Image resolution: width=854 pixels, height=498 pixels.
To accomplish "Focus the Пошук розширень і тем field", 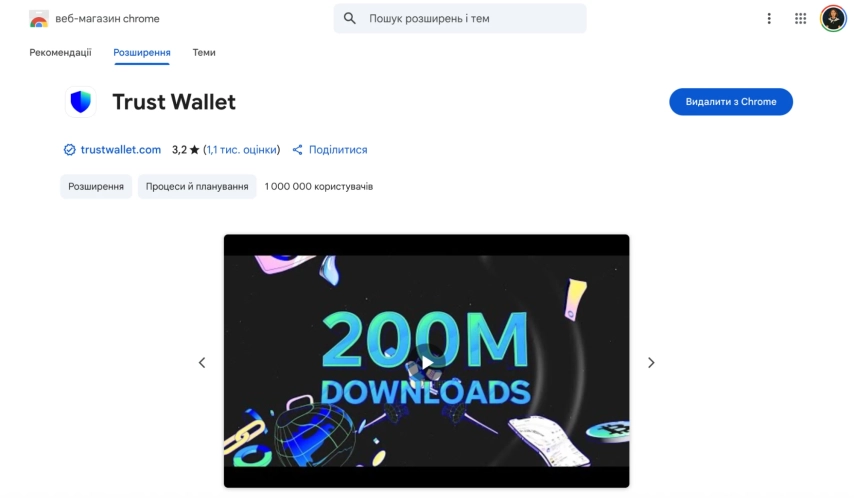I will click(x=460, y=19).
